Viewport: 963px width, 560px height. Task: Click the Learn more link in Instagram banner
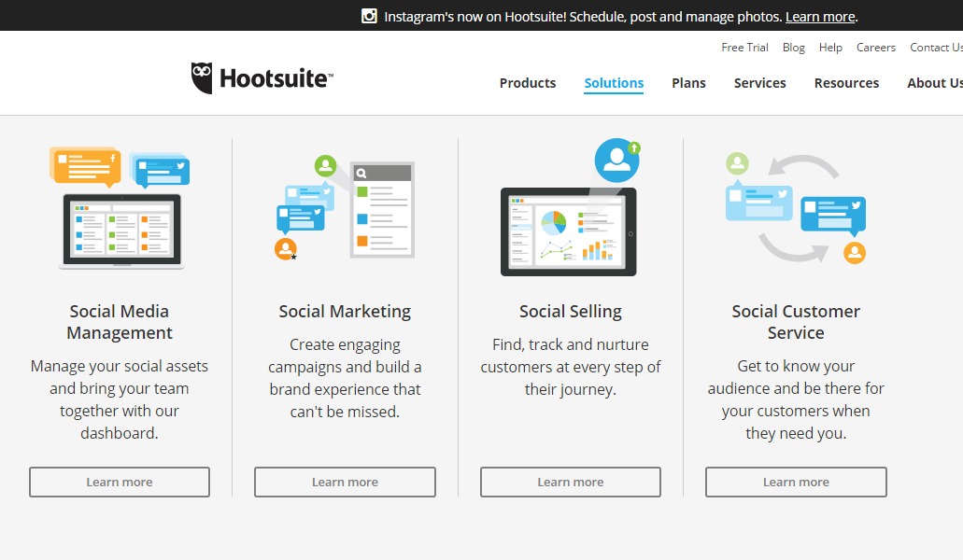coord(819,16)
